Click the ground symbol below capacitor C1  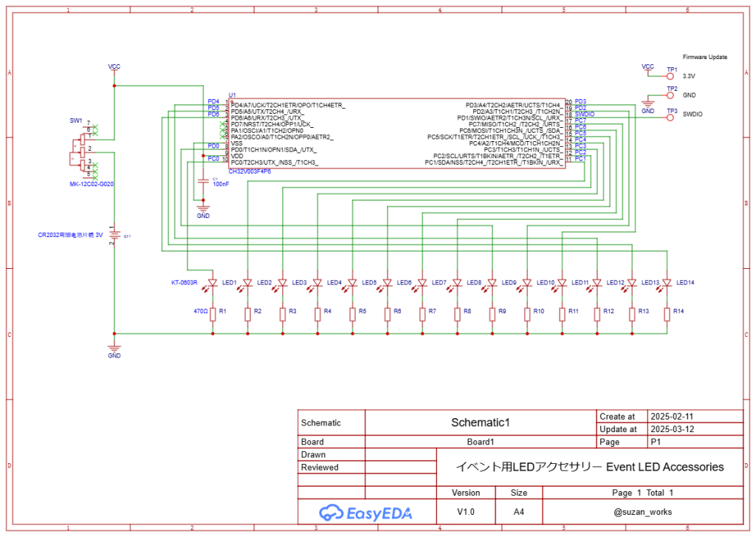pyautogui.click(x=203, y=209)
